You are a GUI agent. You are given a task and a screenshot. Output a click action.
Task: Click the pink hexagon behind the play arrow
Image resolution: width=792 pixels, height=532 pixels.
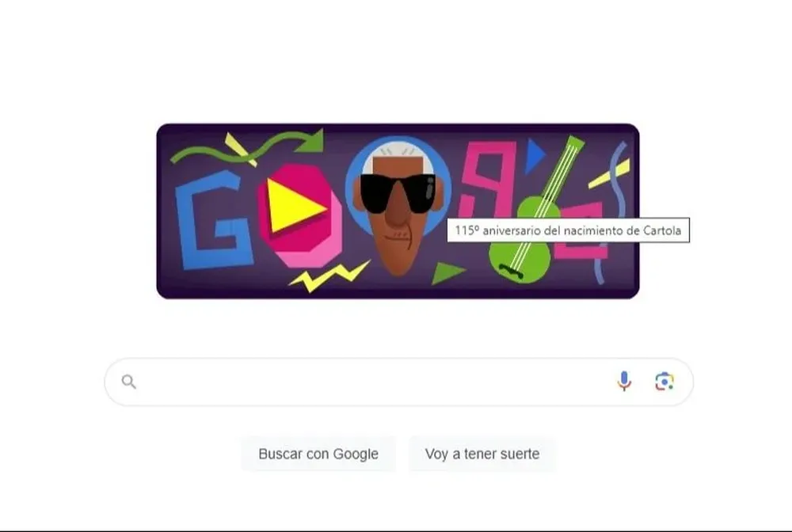click(301, 215)
